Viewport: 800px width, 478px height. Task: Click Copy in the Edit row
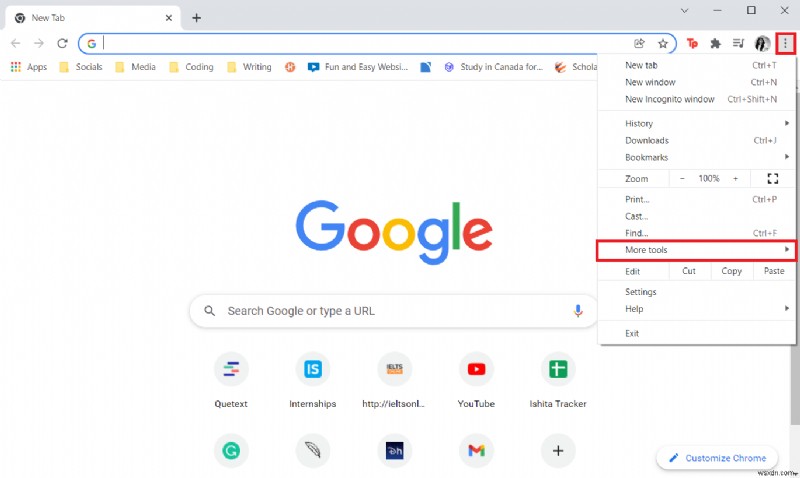tap(731, 271)
